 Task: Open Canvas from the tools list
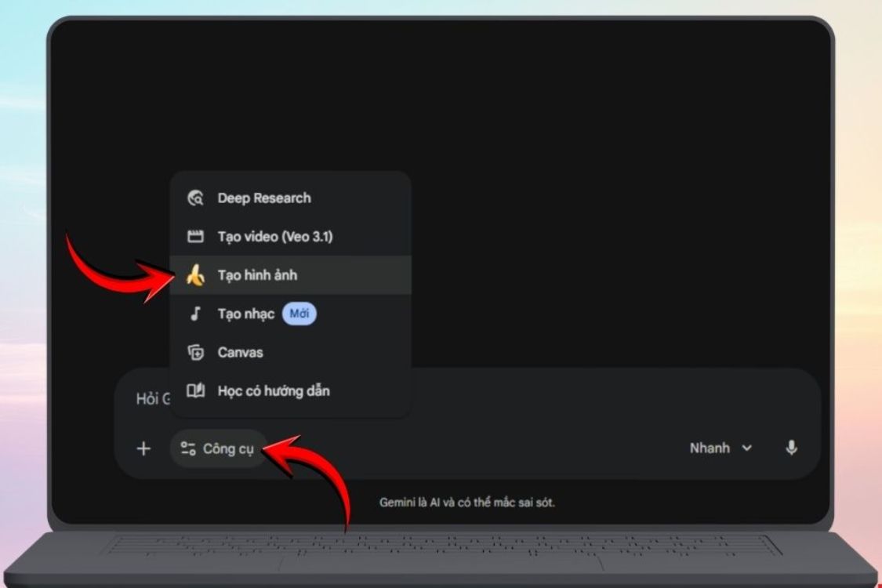tap(240, 353)
